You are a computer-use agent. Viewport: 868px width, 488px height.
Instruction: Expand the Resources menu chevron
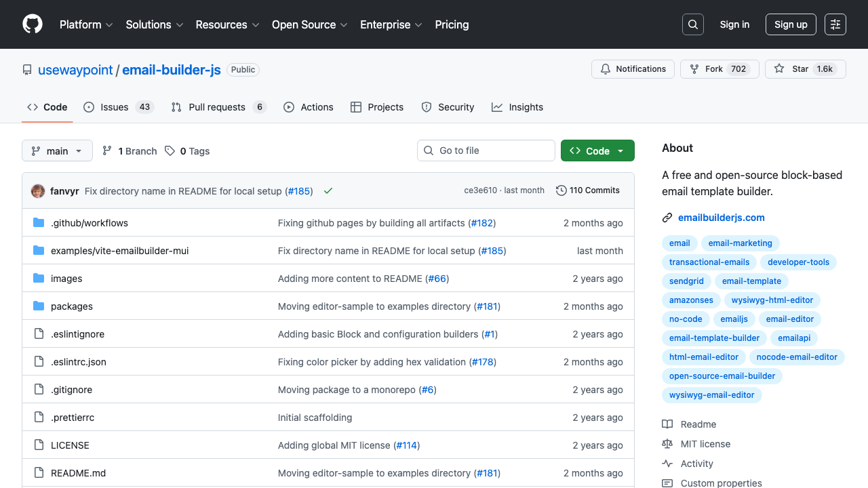point(256,25)
